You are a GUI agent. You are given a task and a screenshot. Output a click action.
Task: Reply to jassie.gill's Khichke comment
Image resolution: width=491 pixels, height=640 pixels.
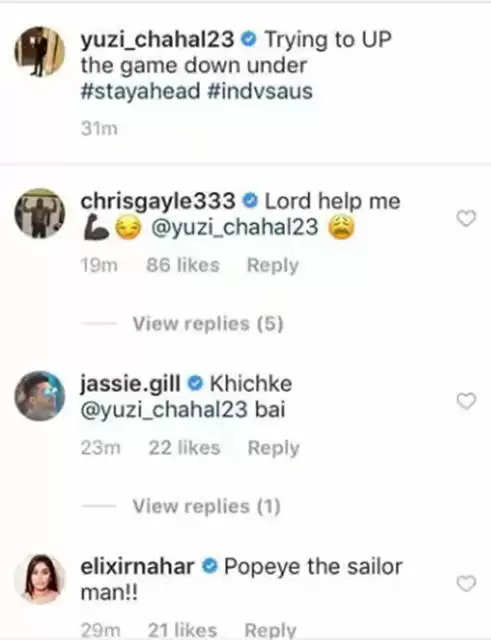[x=274, y=448]
